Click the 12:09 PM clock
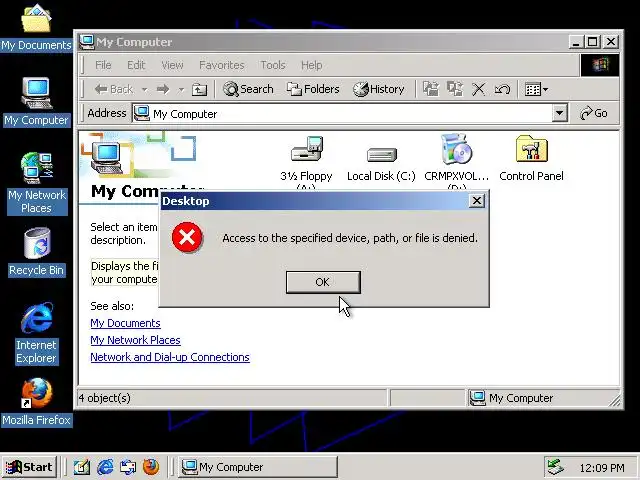The width and height of the screenshot is (640, 480). click(602, 467)
